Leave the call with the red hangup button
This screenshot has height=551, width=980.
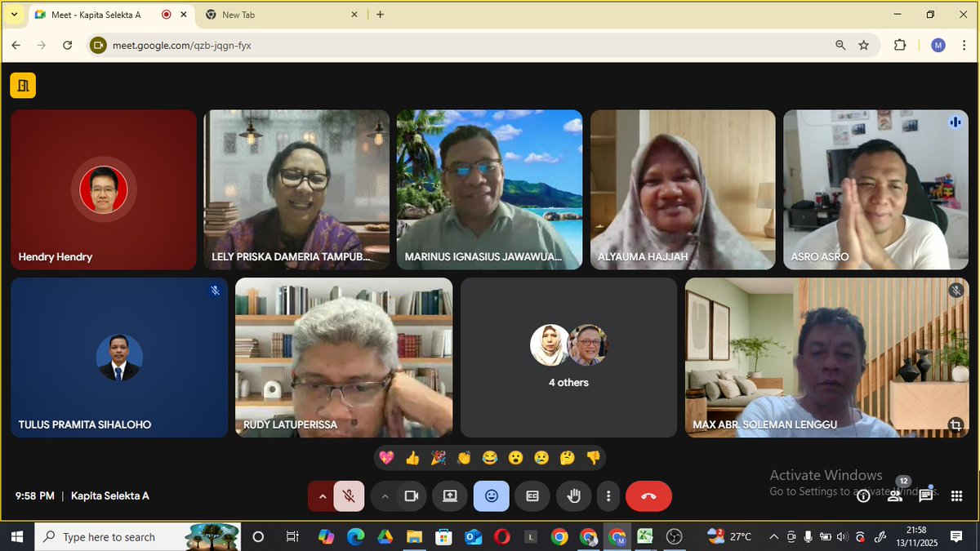[x=648, y=495]
